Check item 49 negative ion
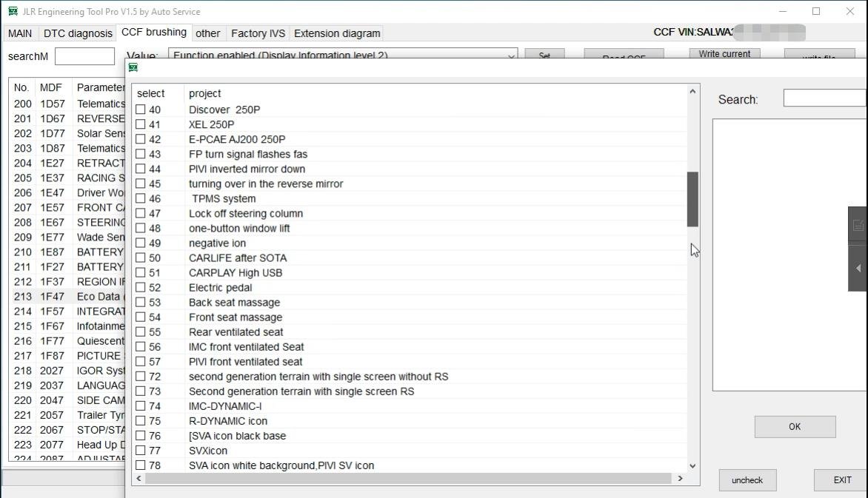 point(141,243)
